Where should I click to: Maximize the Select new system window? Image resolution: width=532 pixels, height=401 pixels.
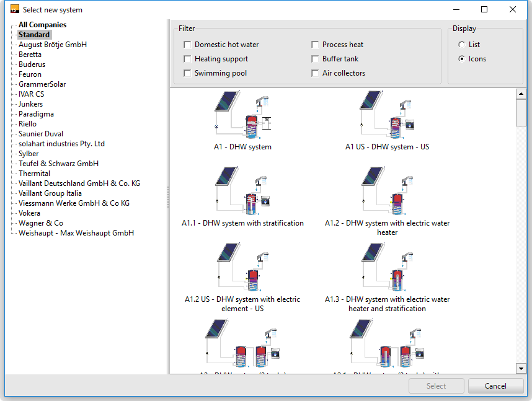pyautogui.click(x=484, y=9)
